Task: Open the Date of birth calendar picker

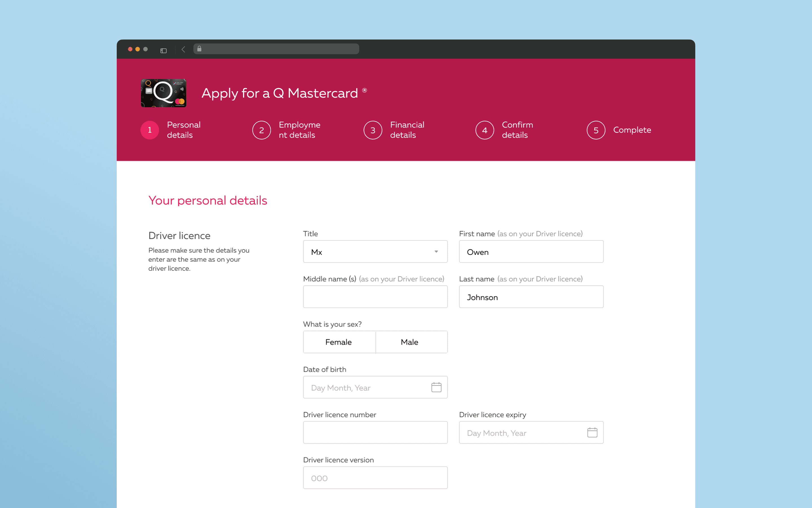Action: click(436, 387)
